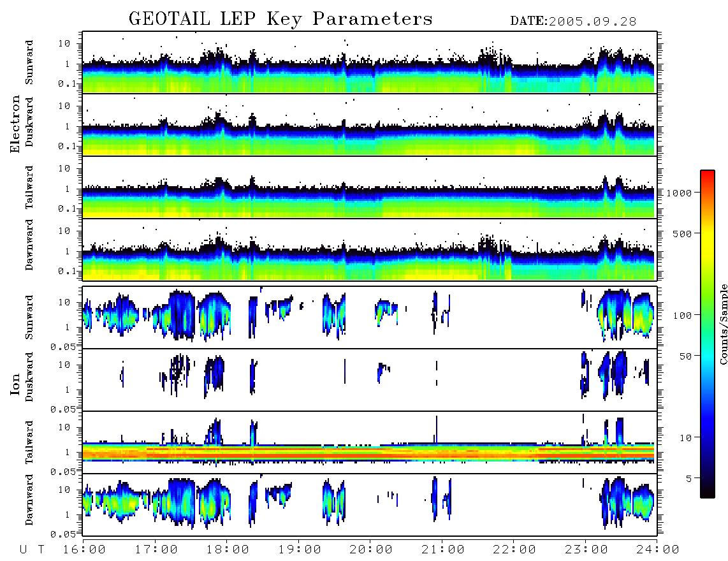Click the Electron Sunward spectrogram panel

coord(370,62)
